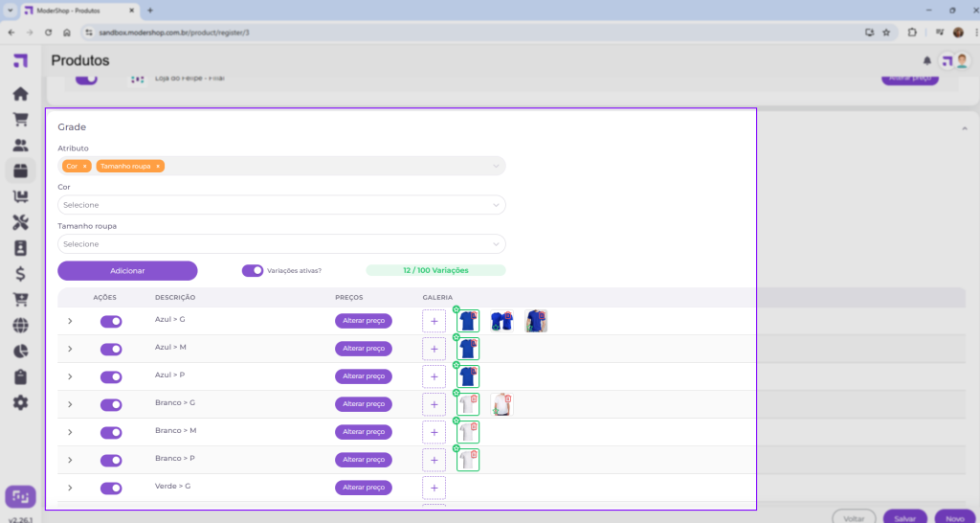Click the dollar sign sidebar icon

point(19,274)
